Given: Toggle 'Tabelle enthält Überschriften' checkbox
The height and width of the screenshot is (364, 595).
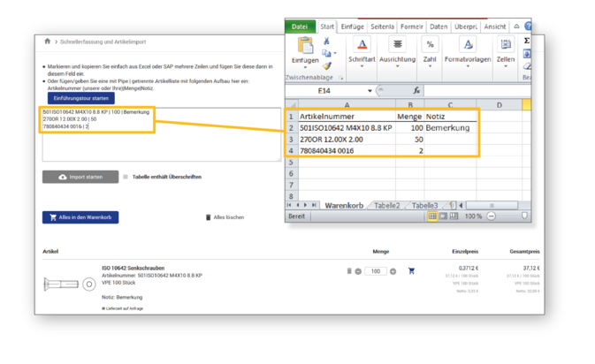Looking at the screenshot, I should (126, 177).
